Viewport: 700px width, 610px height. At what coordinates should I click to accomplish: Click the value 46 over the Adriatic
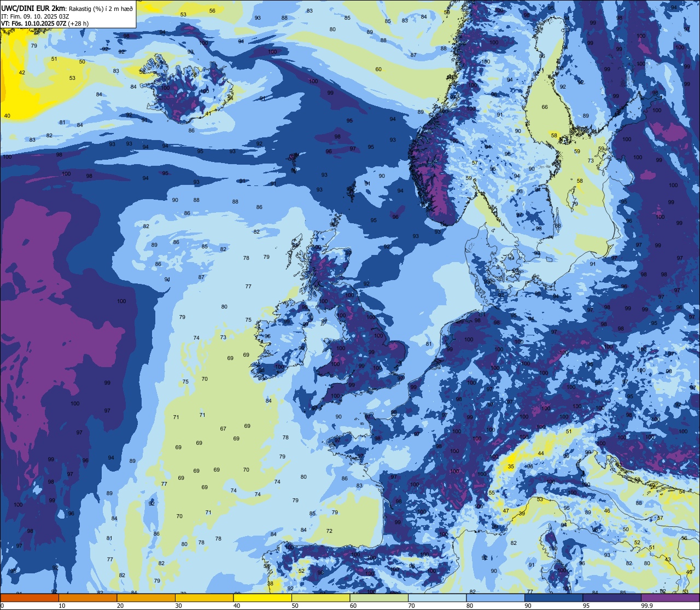[x=607, y=511]
